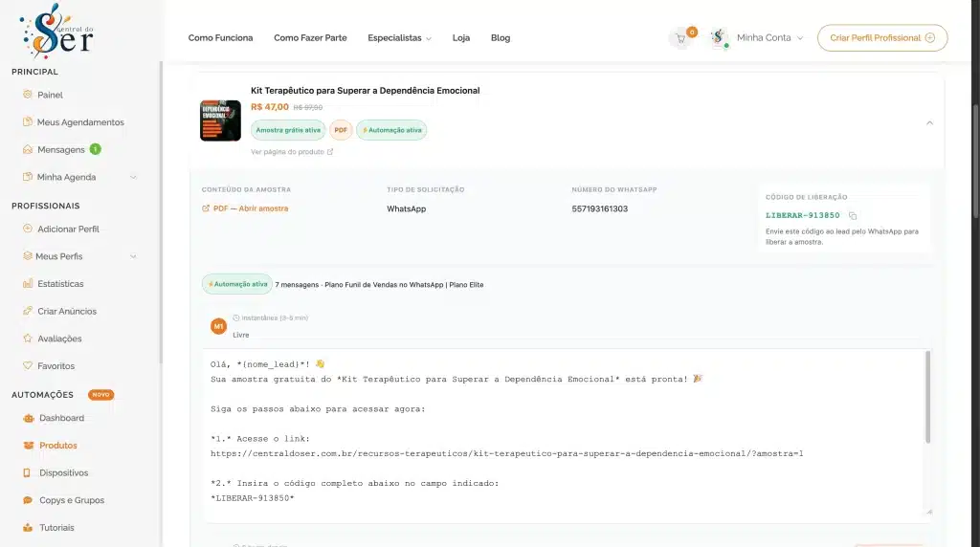980x547 pixels.
Task: Open Criar Anúncios sidebar icon
Action: click(x=28, y=311)
